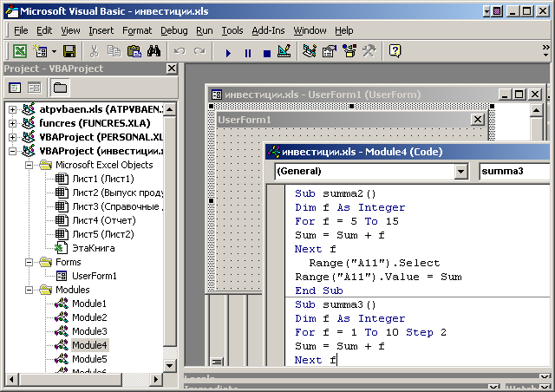This screenshot has width=555, height=392.
Task: Cut selection with the scissors icon
Action: [94, 51]
